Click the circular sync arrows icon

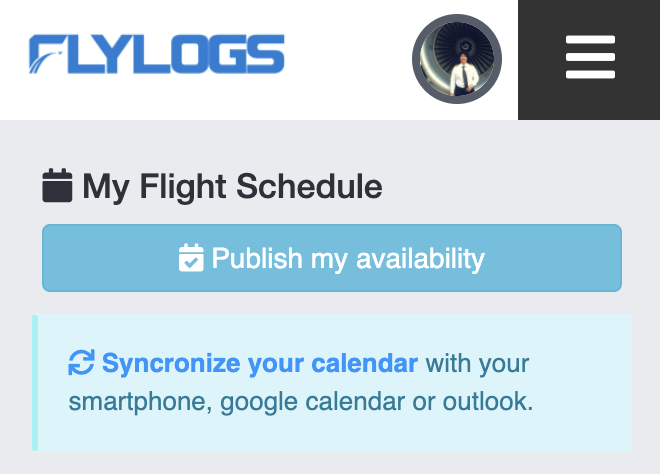click(81, 364)
